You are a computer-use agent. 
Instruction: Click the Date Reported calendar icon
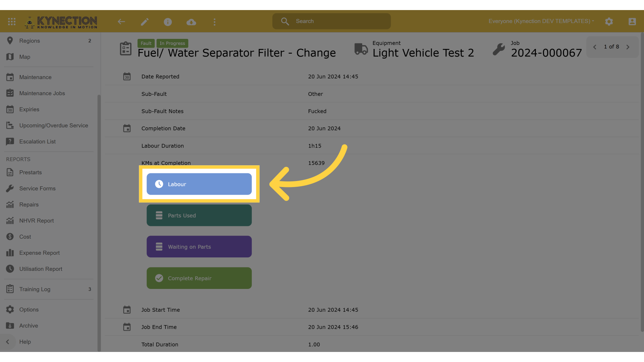(127, 76)
